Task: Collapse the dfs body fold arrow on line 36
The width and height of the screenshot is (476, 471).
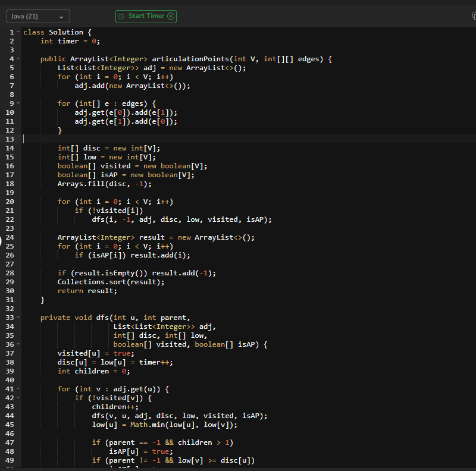Action: point(18,344)
